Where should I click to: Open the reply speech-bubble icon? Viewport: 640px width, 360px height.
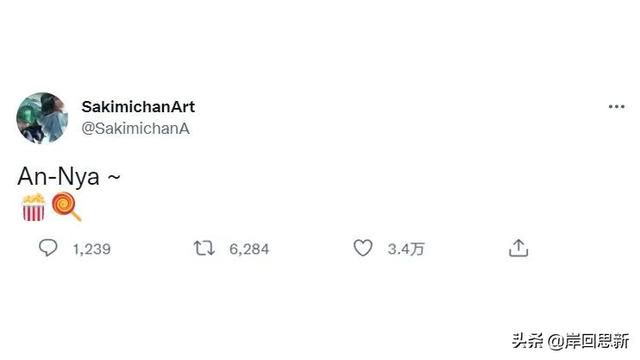point(48,248)
